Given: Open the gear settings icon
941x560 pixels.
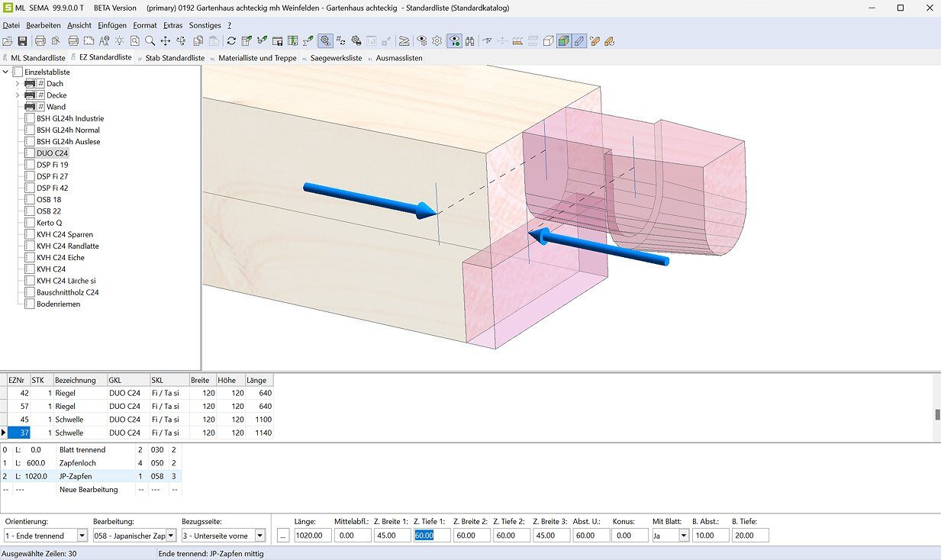Looking at the screenshot, I should (x=437, y=40).
